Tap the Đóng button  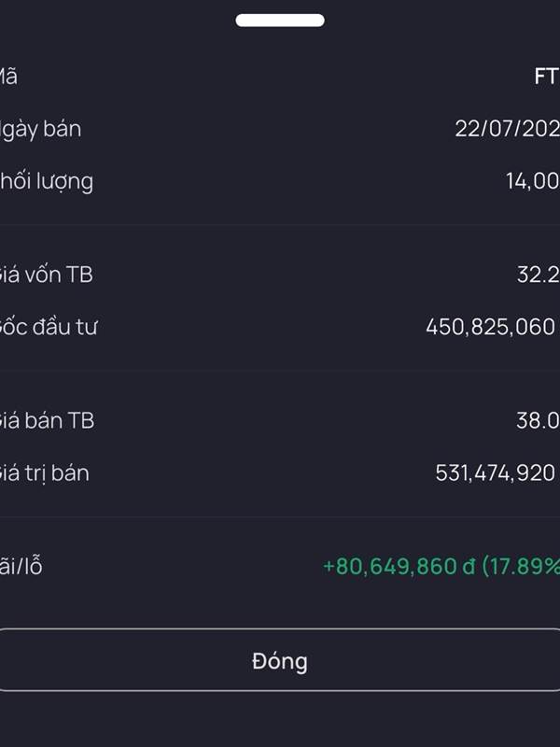(x=279, y=661)
